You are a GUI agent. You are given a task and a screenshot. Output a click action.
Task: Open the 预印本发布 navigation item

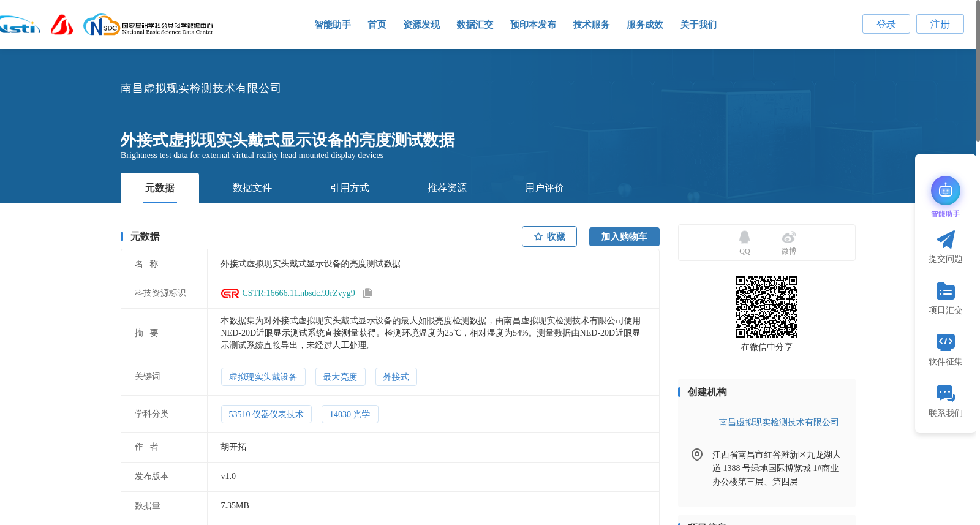tap(533, 25)
